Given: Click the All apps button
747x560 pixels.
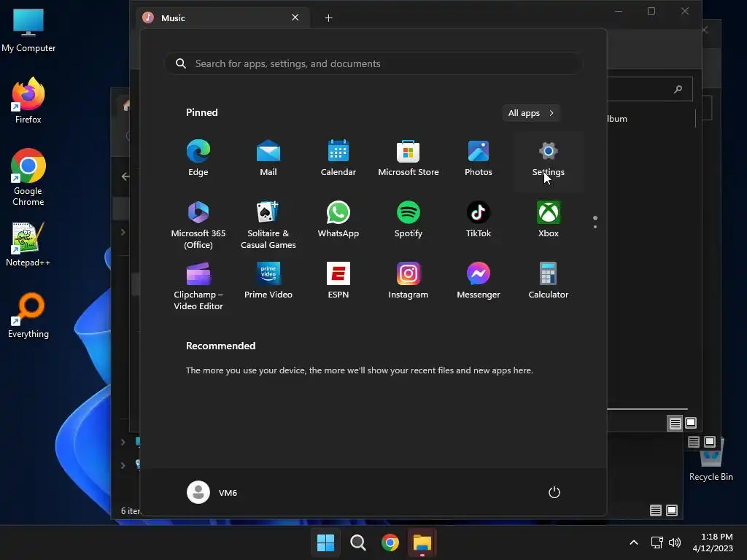Looking at the screenshot, I should point(531,113).
